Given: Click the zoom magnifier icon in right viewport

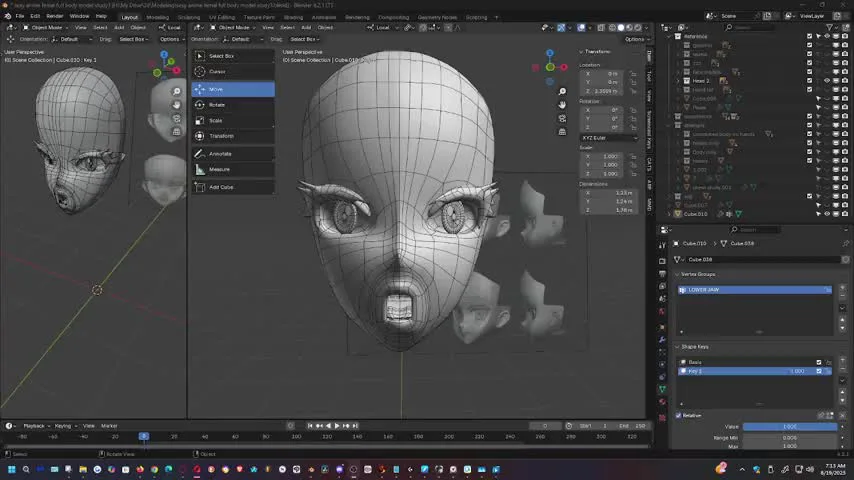Looking at the screenshot, I should (x=562, y=91).
